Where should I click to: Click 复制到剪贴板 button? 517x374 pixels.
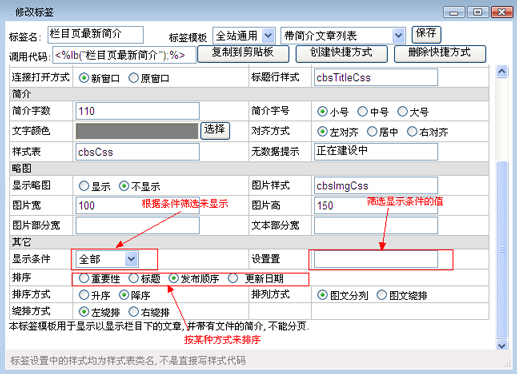coord(243,54)
